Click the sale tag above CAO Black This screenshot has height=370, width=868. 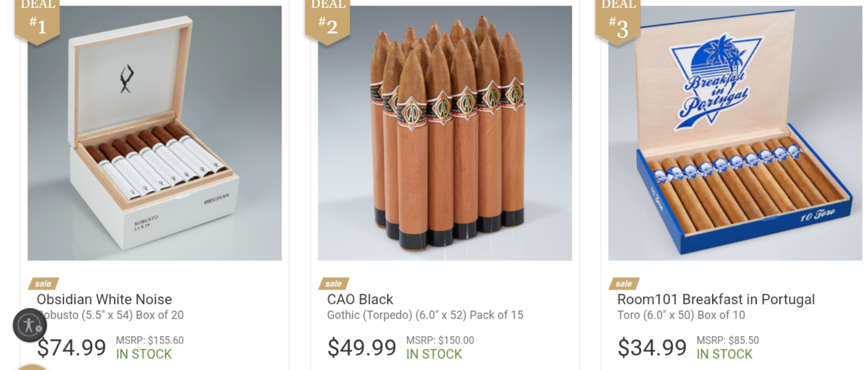[x=334, y=284]
